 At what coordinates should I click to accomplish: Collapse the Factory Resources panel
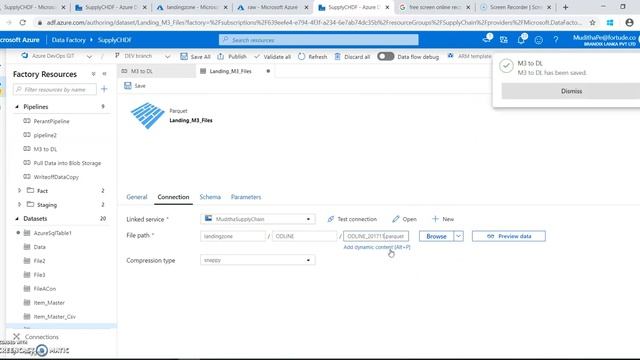coord(104,74)
